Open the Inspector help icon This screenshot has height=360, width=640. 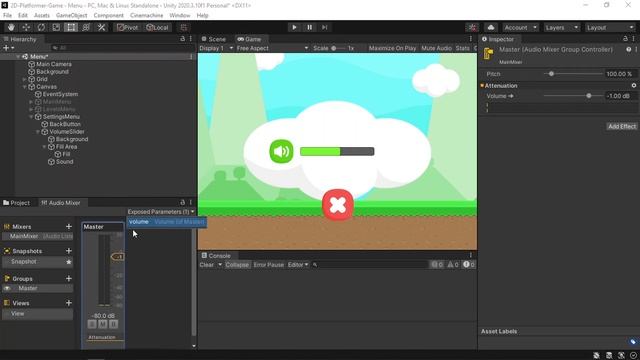point(629,49)
